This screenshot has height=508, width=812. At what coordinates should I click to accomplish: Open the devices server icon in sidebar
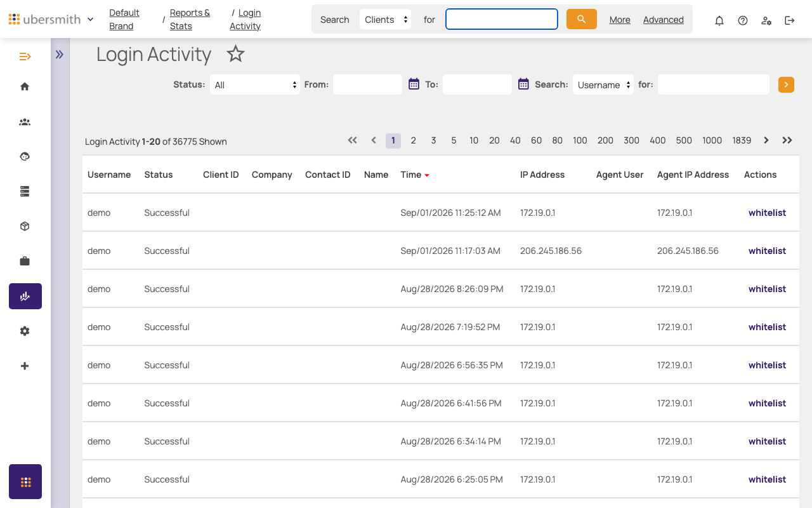(25, 191)
